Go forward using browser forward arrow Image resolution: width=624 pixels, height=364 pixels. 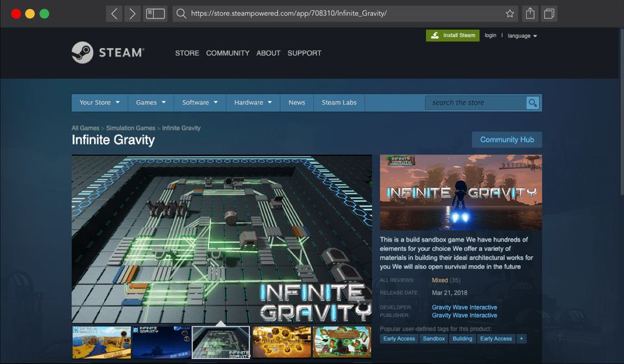coord(132,14)
